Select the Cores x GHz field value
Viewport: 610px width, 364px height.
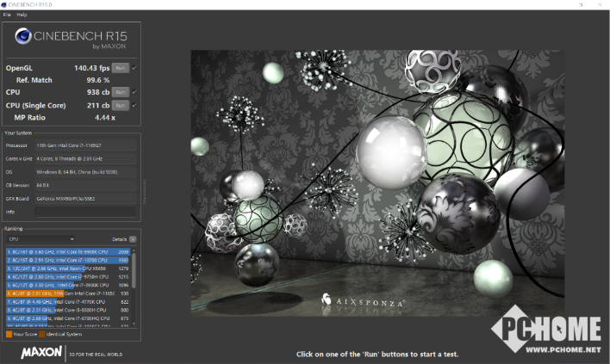pos(85,158)
